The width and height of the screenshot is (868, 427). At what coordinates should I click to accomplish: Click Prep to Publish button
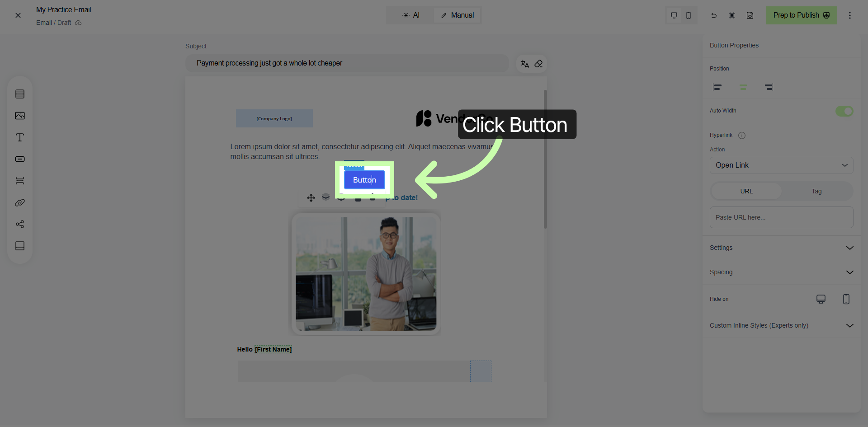point(802,15)
